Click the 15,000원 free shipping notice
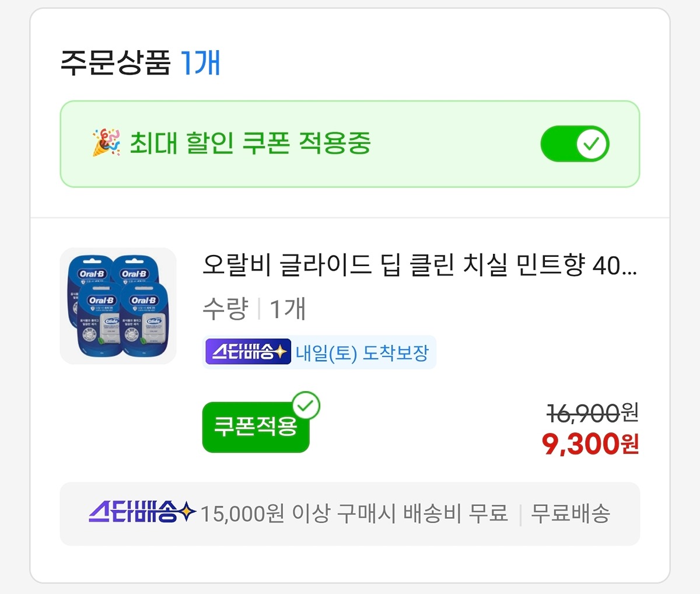This screenshot has width=700, height=594. 353,513
